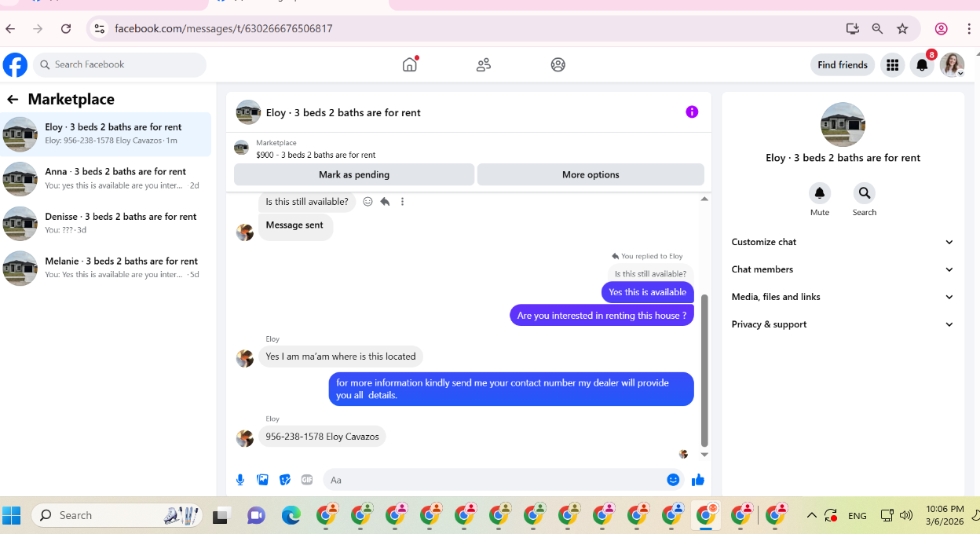
Task: Click '956-238-1578 Eloy Cavazos' message
Action: pos(322,436)
